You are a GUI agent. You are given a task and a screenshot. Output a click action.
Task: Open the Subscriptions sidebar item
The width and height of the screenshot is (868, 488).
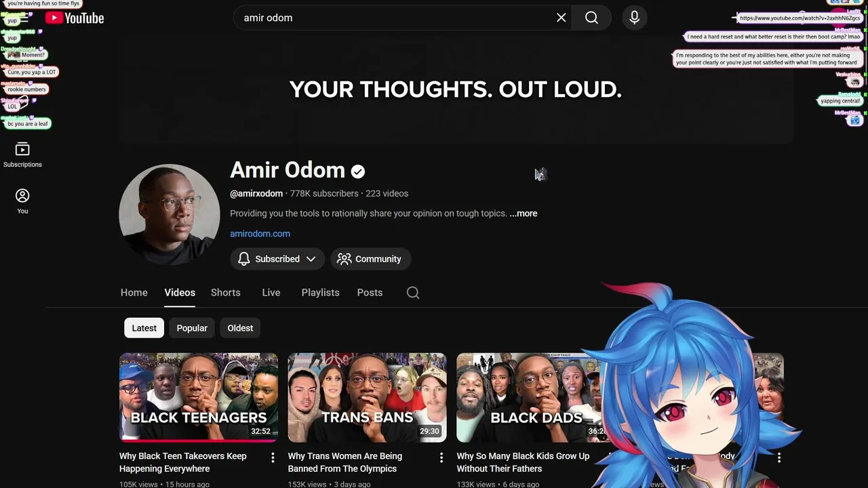[22, 155]
